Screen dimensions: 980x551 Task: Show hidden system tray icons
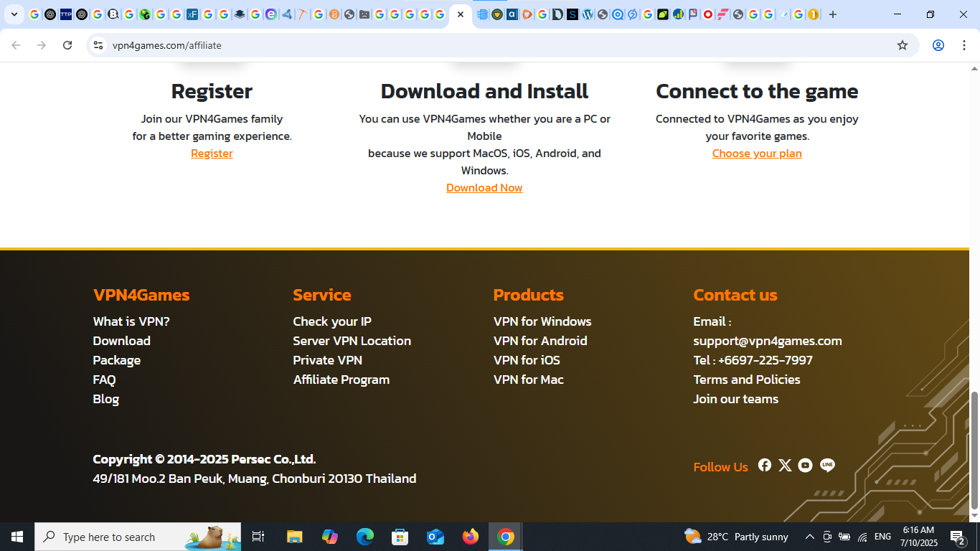[810, 537]
